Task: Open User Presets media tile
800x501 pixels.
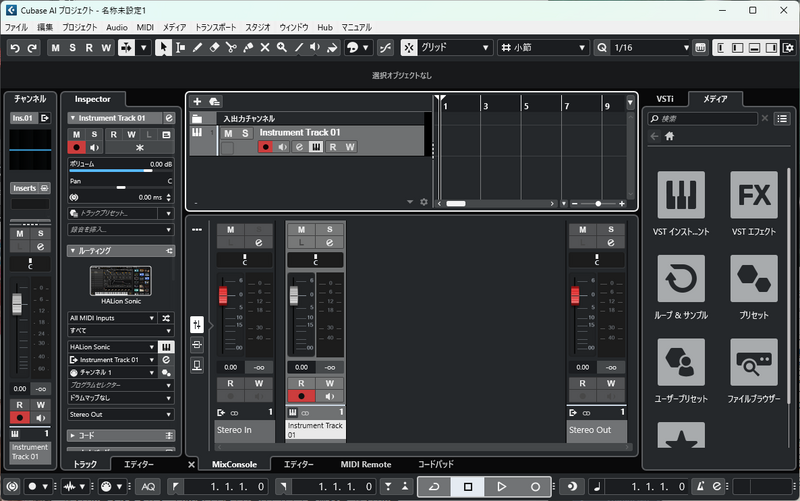Action: pyautogui.click(x=681, y=362)
